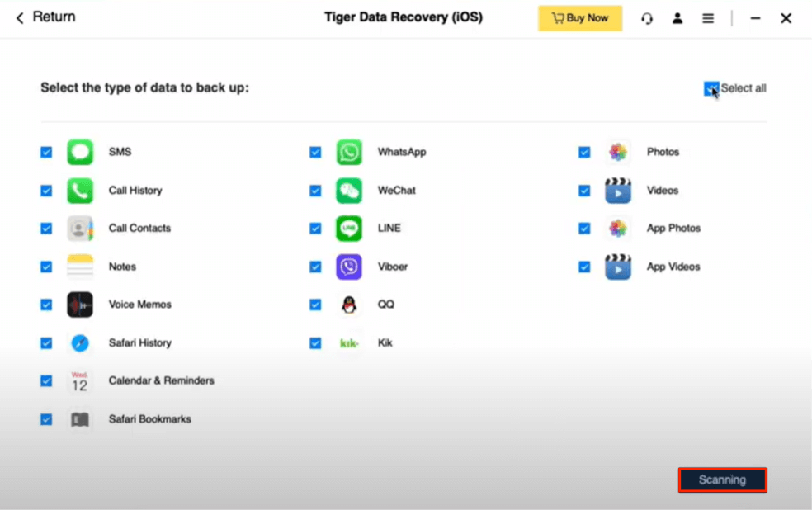
Task: Click the WeChat green icon
Action: 349,191
